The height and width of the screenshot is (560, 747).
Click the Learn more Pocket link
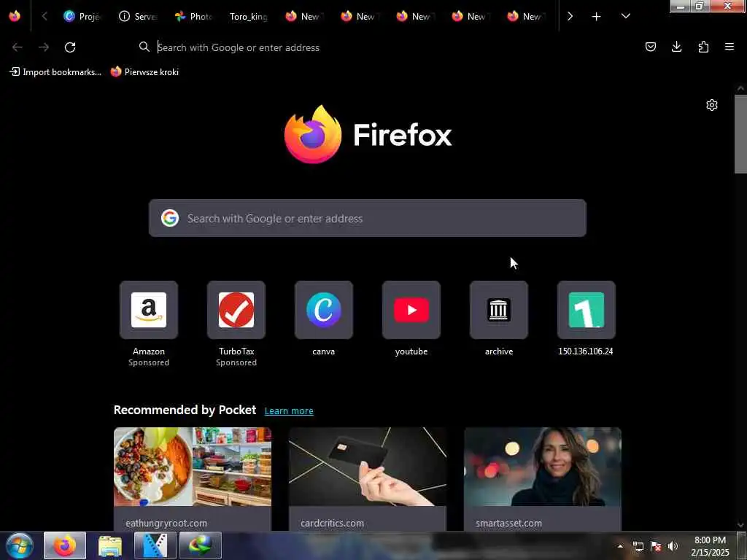tap(289, 411)
